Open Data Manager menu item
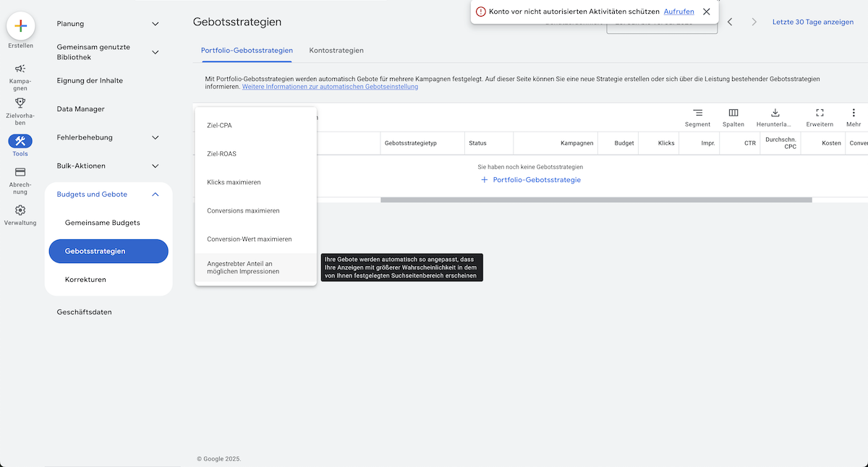 [x=81, y=109]
